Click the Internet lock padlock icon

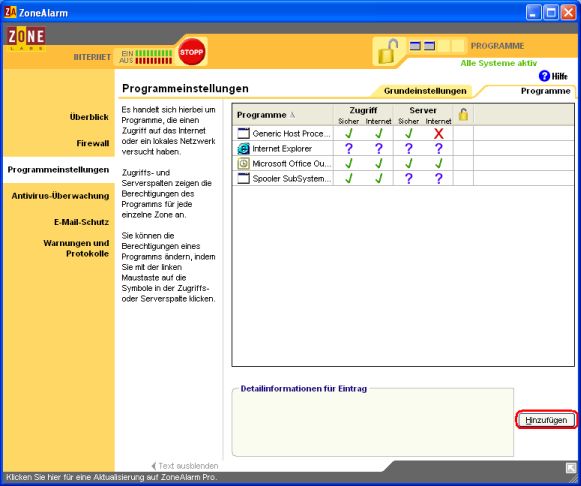pyautogui.click(x=387, y=51)
